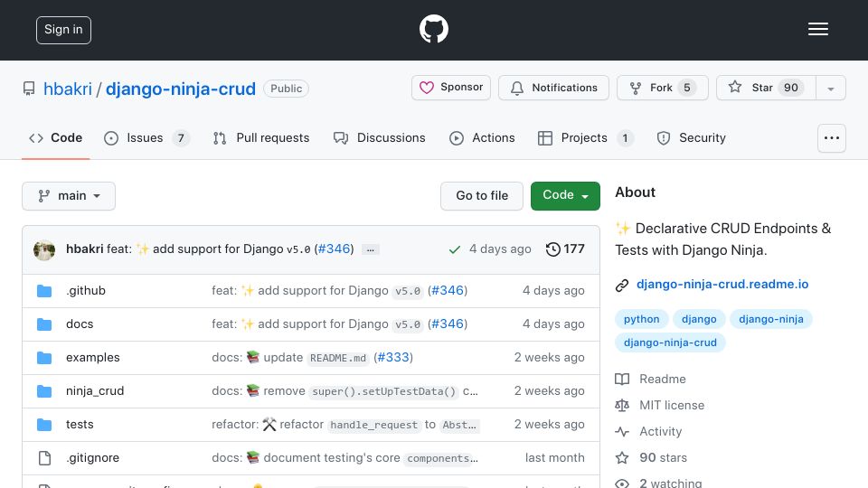Click the hbakri avatar in commit header
Screen dimensions: 868x488
[44, 249]
